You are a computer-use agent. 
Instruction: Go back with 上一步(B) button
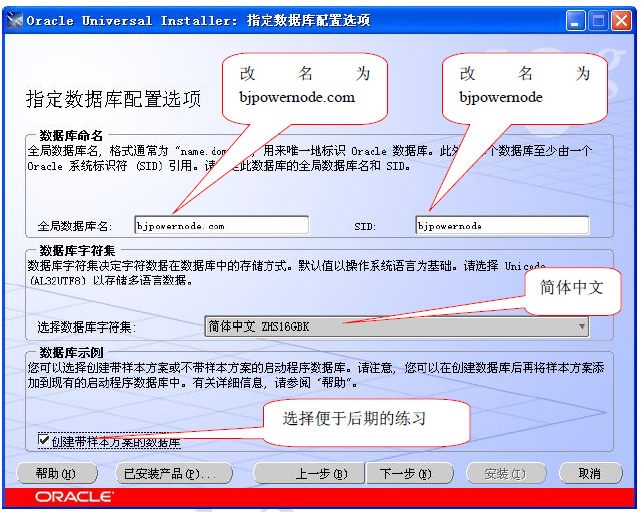[309, 474]
